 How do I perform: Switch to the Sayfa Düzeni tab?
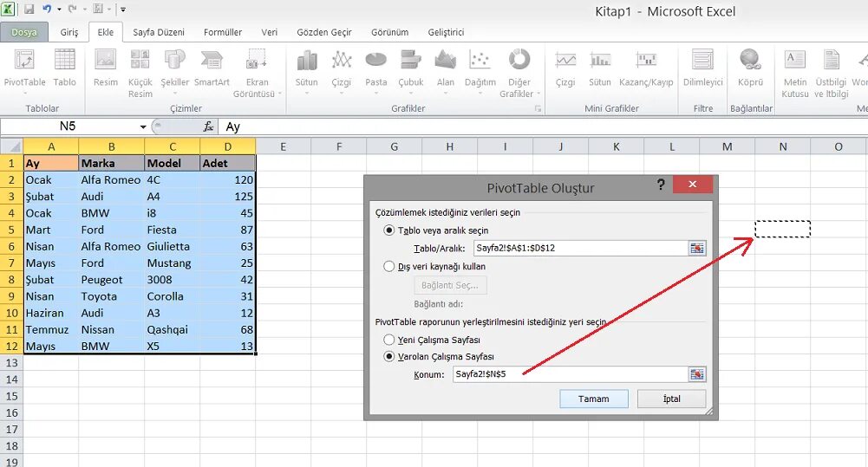pyautogui.click(x=159, y=32)
